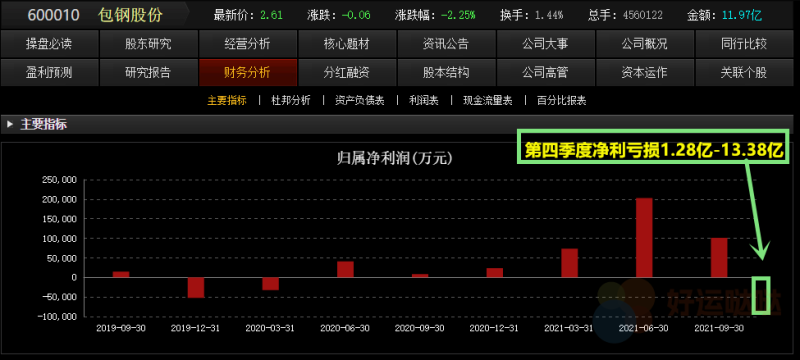Click the 2020-12-31 profit bar
Viewport: 800px width, 360px height.
[495, 273]
